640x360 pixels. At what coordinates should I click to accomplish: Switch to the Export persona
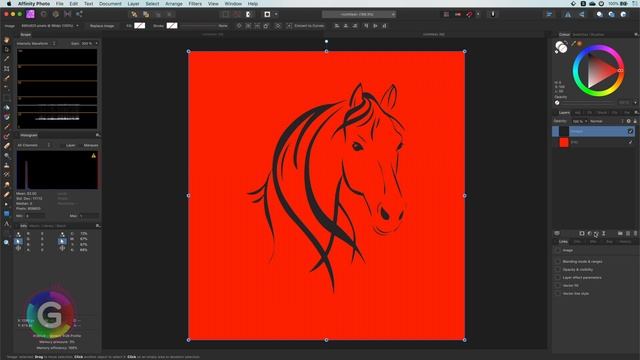(x=80, y=14)
